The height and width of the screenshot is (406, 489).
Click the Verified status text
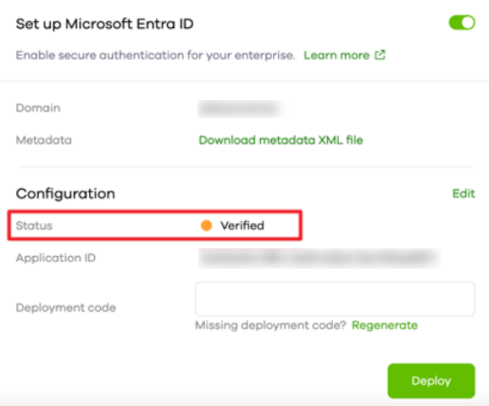coord(242,226)
